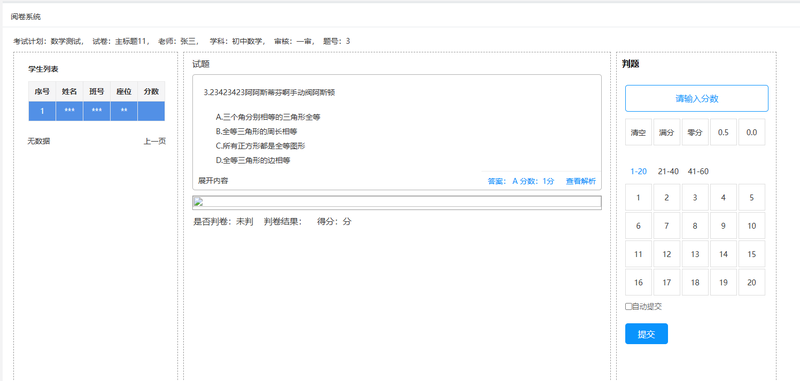Choose score 5 on the number pad

point(752,197)
